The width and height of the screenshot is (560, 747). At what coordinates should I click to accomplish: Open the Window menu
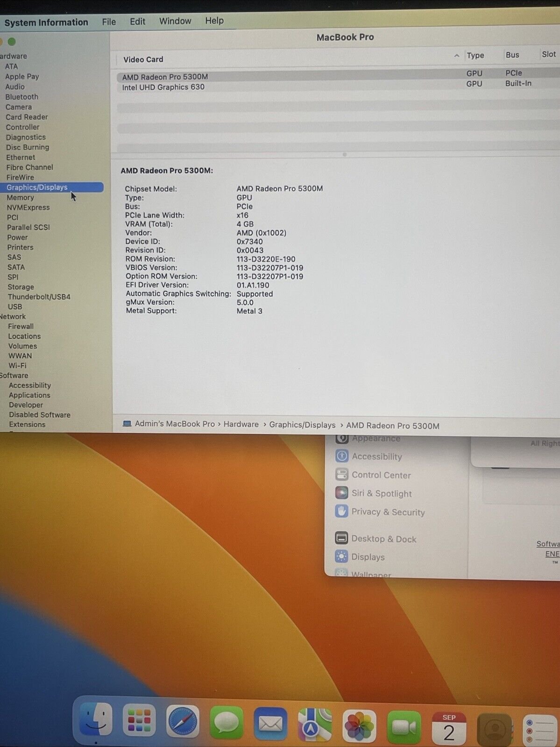pyautogui.click(x=175, y=21)
